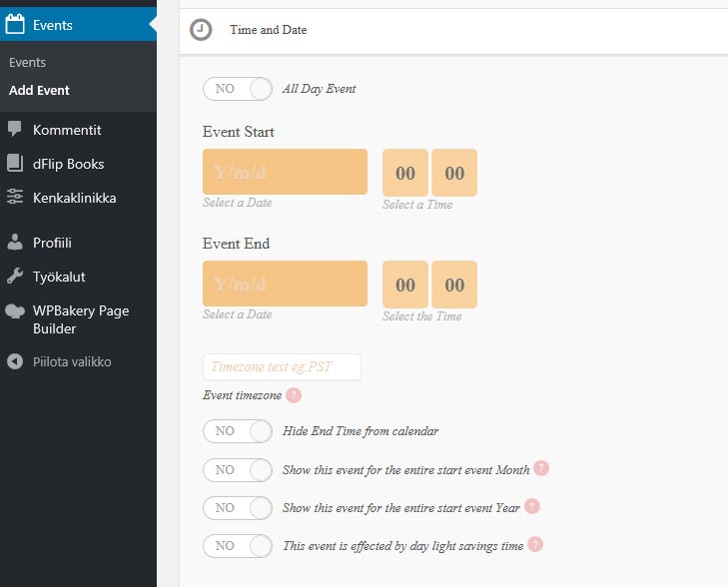Click the Työkalut wrench icon
The width and height of the screenshot is (728, 587).
click(15, 277)
